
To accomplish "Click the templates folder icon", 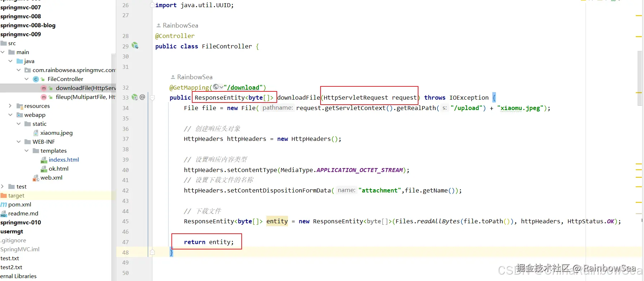I will click(x=36, y=151).
